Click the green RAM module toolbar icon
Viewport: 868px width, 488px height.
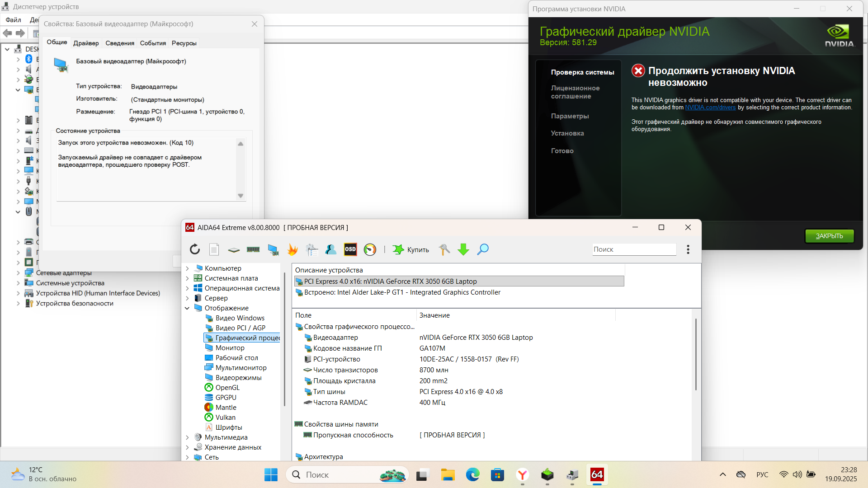point(253,249)
